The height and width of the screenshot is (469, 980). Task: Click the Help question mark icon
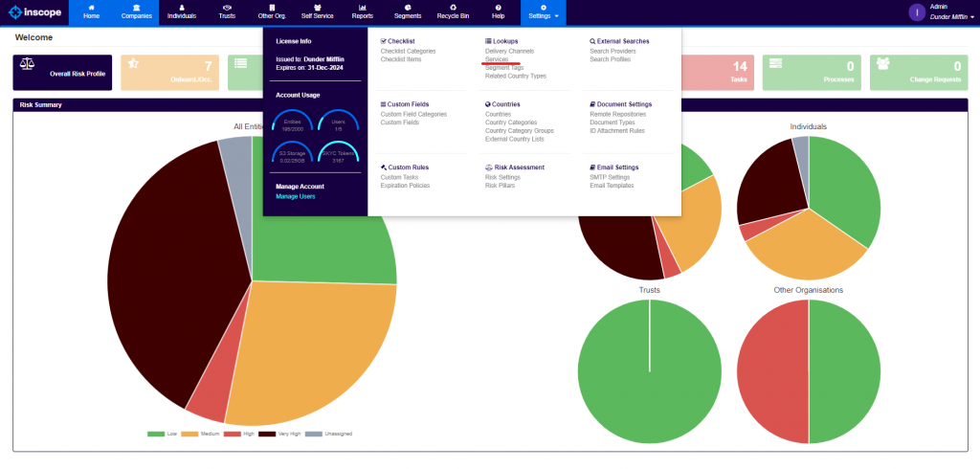[x=498, y=8]
